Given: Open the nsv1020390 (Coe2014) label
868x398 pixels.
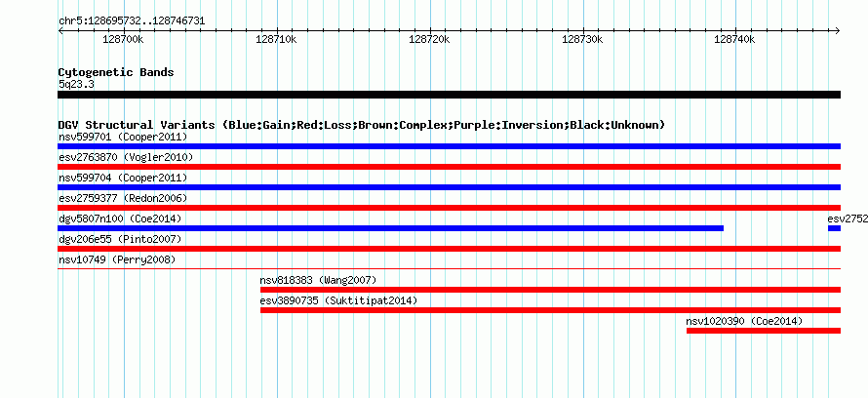Looking at the screenshot, I should (744, 321).
